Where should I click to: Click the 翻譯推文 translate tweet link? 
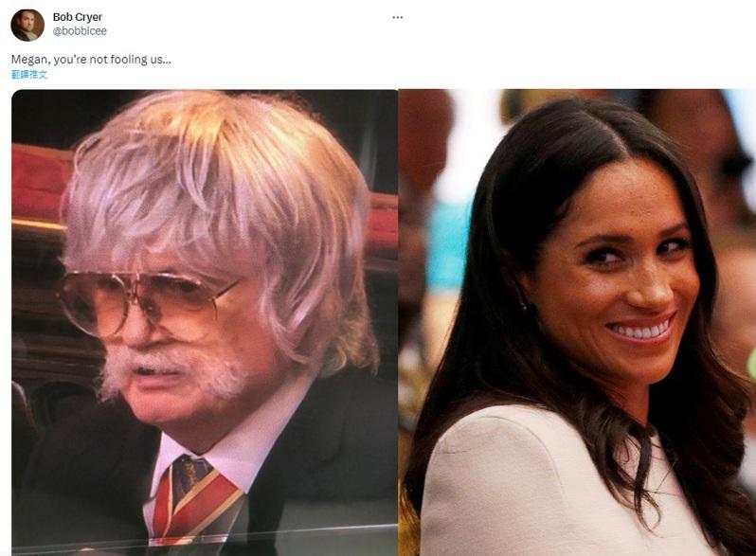click(x=29, y=74)
